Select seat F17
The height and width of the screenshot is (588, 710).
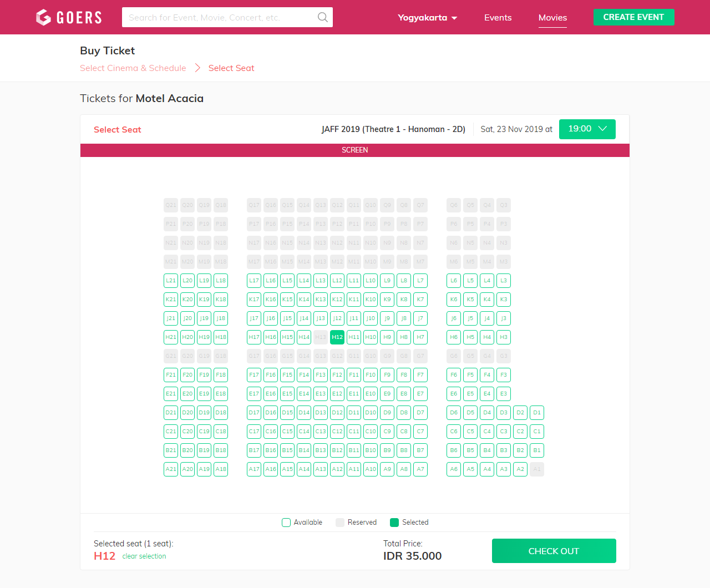[x=254, y=375]
